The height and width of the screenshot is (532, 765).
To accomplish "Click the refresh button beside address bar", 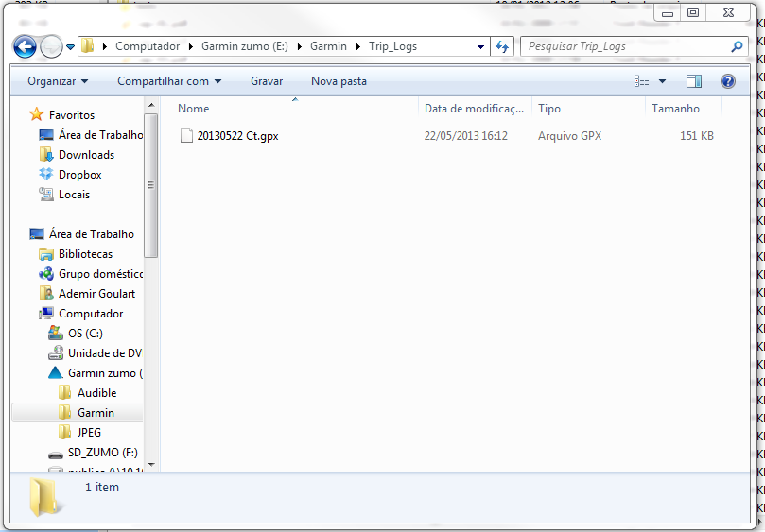I will (x=502, y=46).
